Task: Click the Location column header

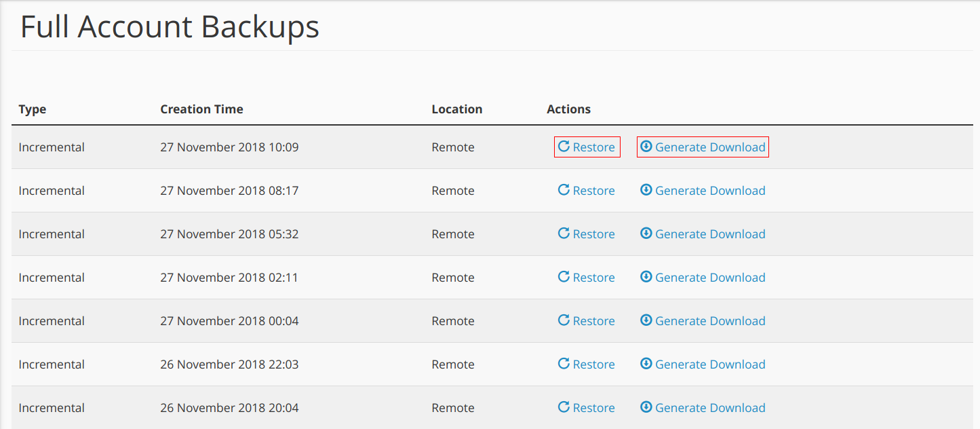Action: point(457,109)
